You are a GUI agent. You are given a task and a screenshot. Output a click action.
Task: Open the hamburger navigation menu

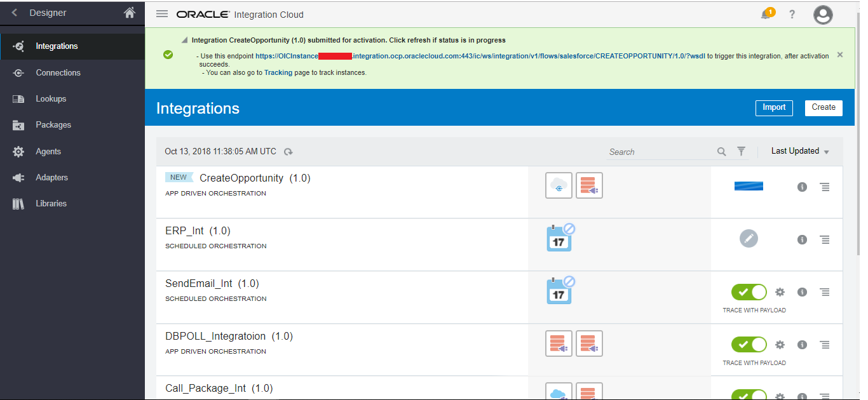coord(162,14)
